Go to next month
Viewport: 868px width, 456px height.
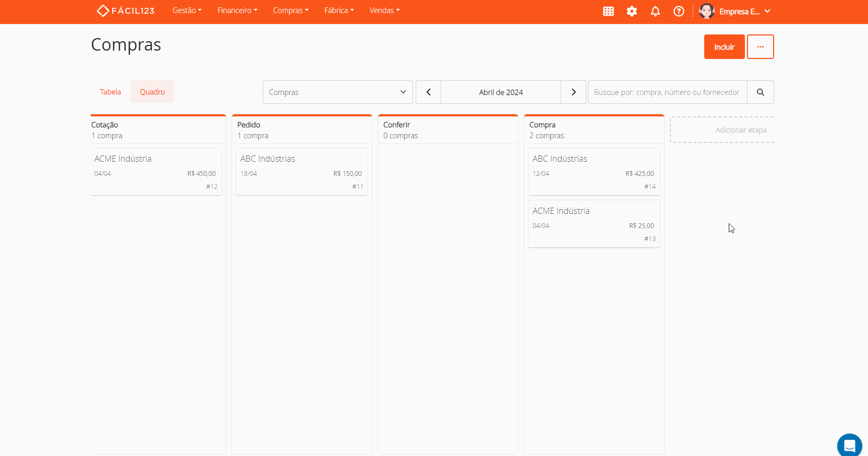573,92
